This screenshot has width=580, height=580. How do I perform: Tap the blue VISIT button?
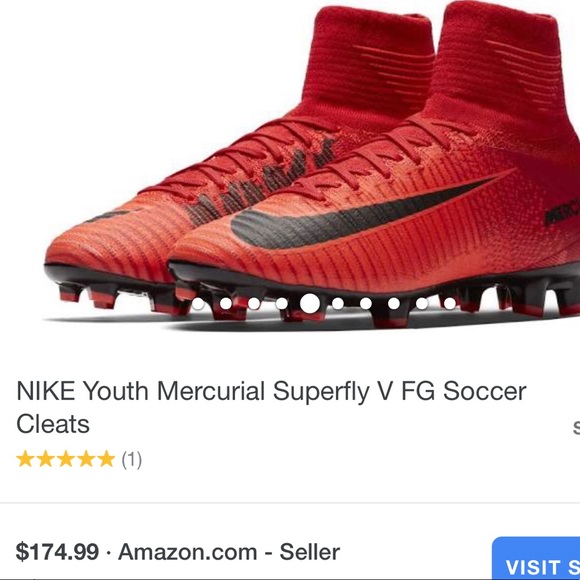pos(536,559)
